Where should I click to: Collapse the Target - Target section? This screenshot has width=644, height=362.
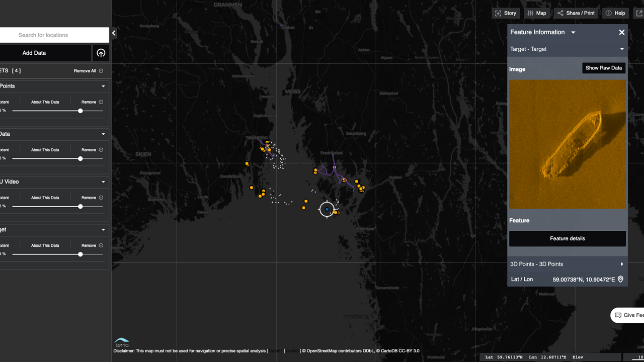click(622, 49)
